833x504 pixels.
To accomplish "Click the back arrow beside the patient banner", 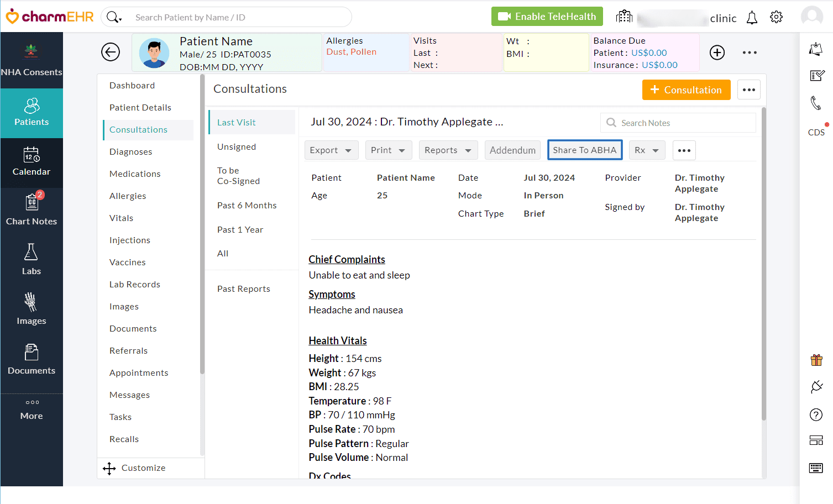I will click(x=111, y=53).
